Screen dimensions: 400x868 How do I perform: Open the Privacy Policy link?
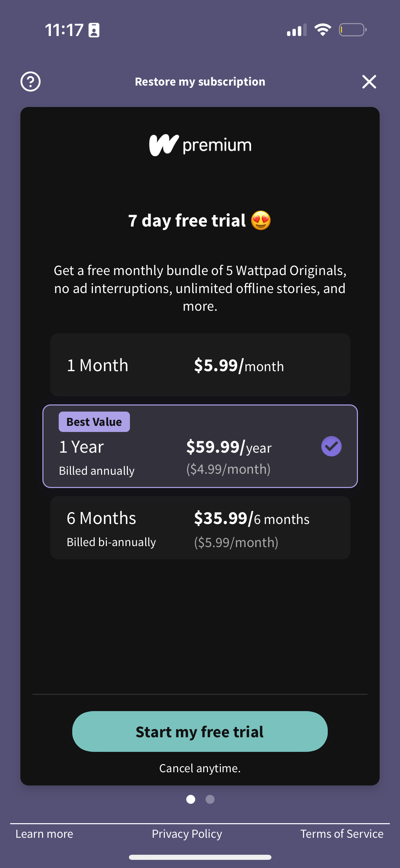point(187,834)
